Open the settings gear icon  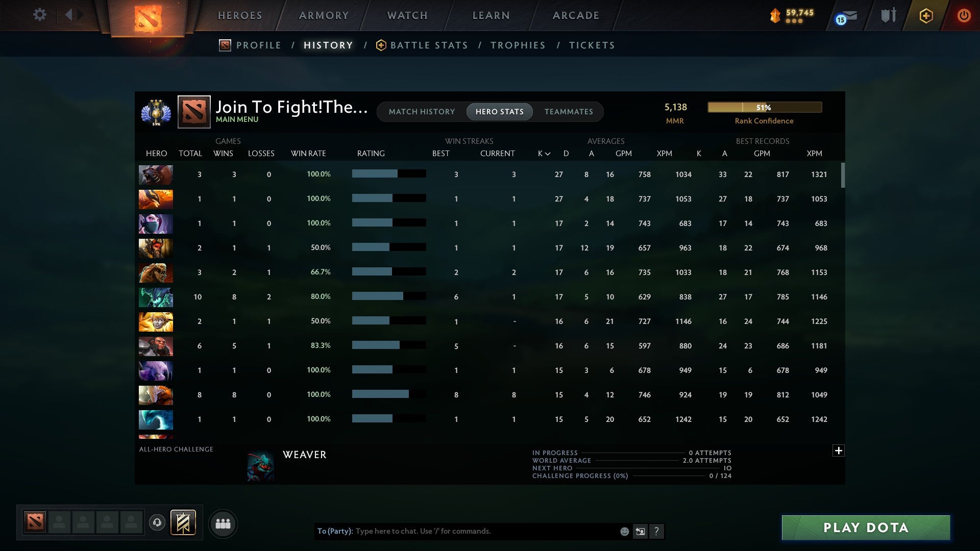[x=40, y=14]
